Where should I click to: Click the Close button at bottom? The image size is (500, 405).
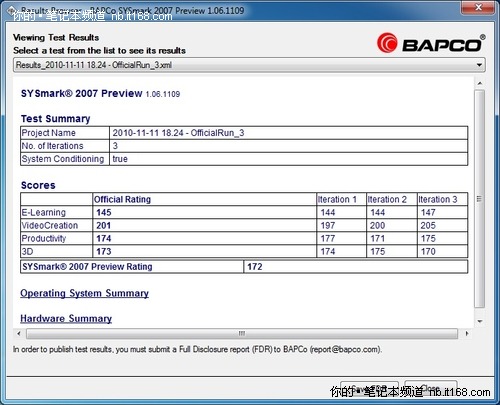point(431,388)
